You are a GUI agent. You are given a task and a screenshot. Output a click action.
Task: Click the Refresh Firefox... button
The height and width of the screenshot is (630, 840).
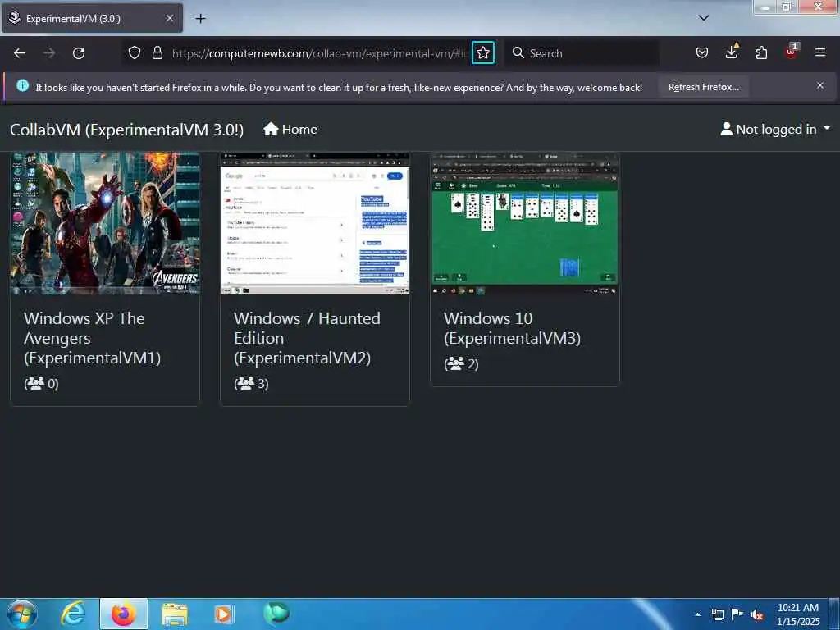[703, 87]
